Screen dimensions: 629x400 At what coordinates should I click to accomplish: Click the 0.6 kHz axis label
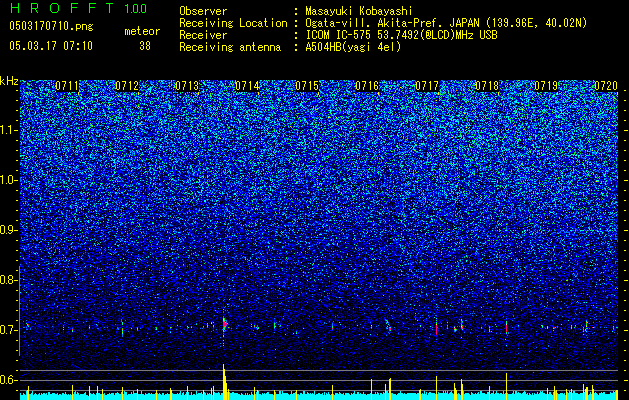8,380
